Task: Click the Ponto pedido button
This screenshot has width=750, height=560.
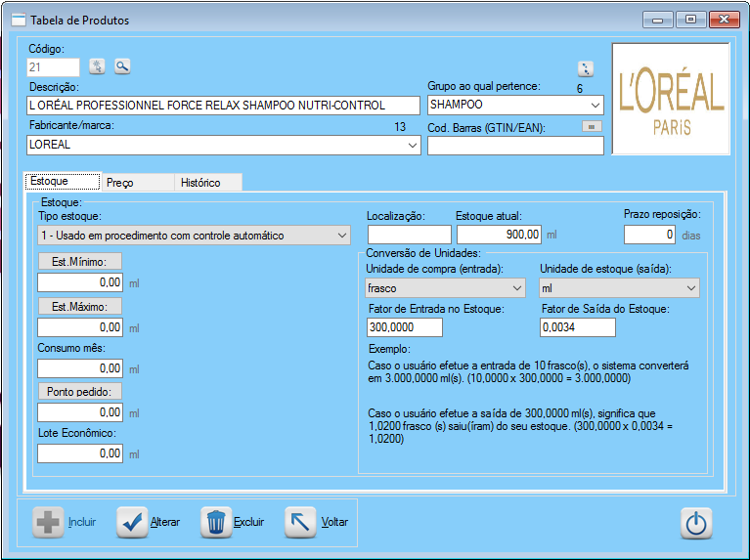Action: tap(79, 392)
